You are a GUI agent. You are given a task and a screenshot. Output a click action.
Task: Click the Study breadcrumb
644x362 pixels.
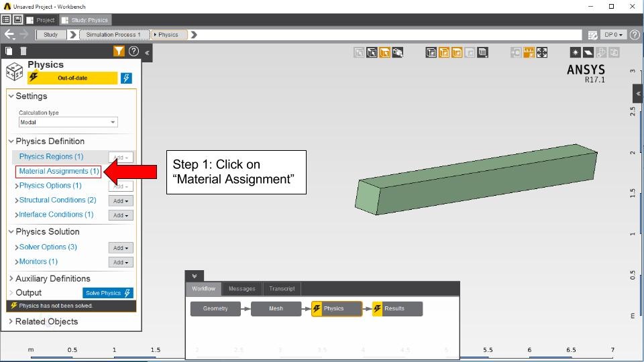coord(51,35)
